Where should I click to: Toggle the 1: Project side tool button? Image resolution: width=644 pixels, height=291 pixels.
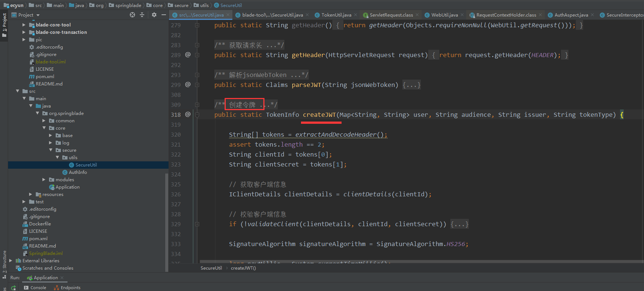4,25
